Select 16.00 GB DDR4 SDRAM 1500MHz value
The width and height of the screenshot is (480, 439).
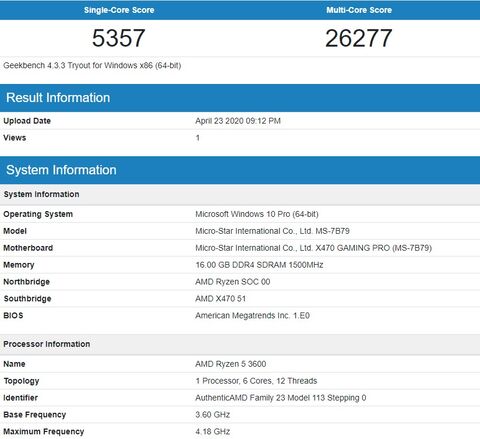click(x=259, y=265)
